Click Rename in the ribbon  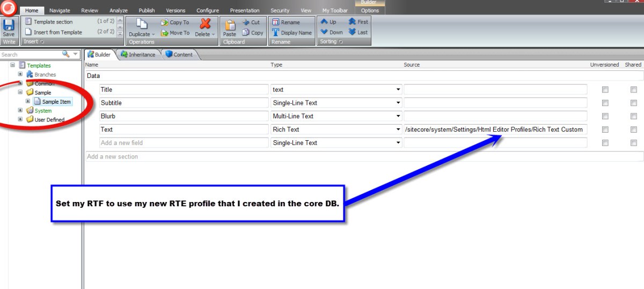(286, 23)
